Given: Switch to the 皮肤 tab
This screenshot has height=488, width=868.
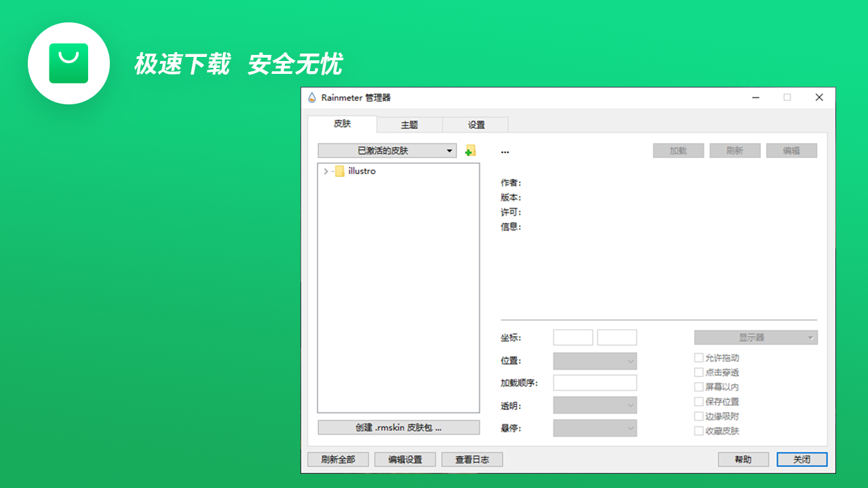Looking at the screenshot, I should click(342, 124).
